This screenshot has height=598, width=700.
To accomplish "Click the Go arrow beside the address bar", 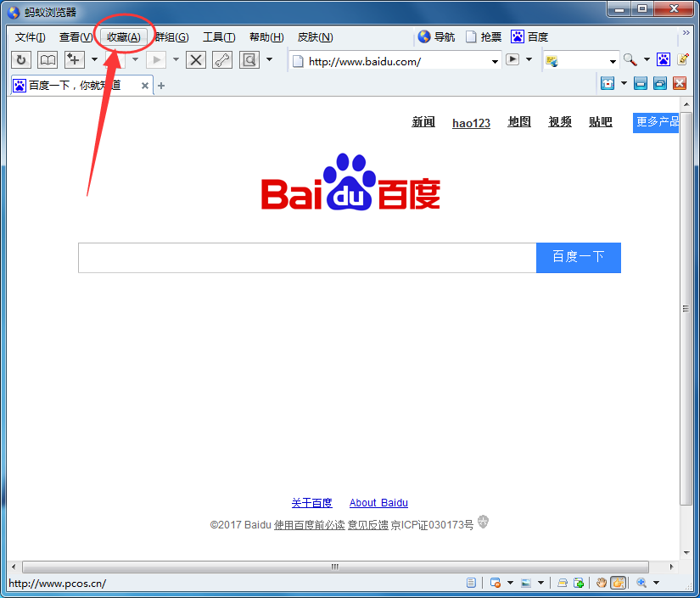I will coord(512,59).
